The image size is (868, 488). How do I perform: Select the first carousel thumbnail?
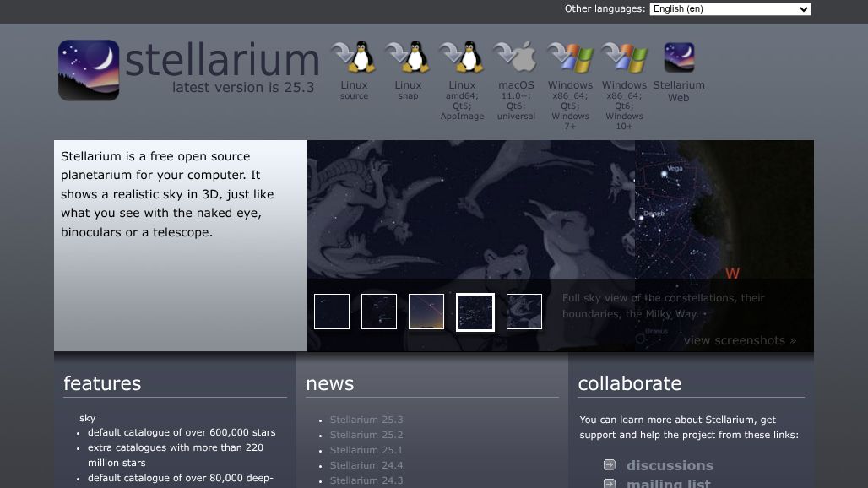pos(331,312)
